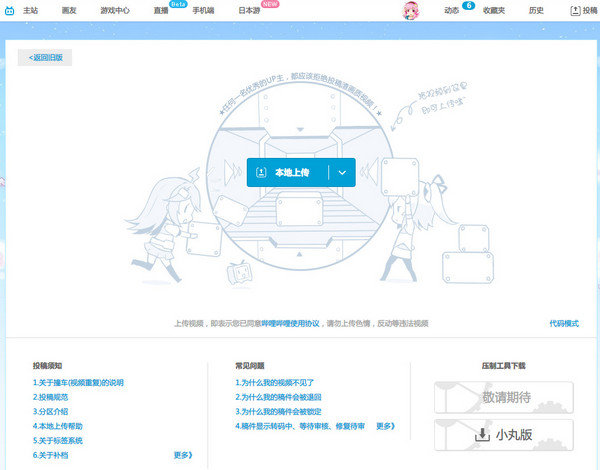Open the 直播 Beta menu item
The image size is (600, 470).
click(x=160, y=10)
